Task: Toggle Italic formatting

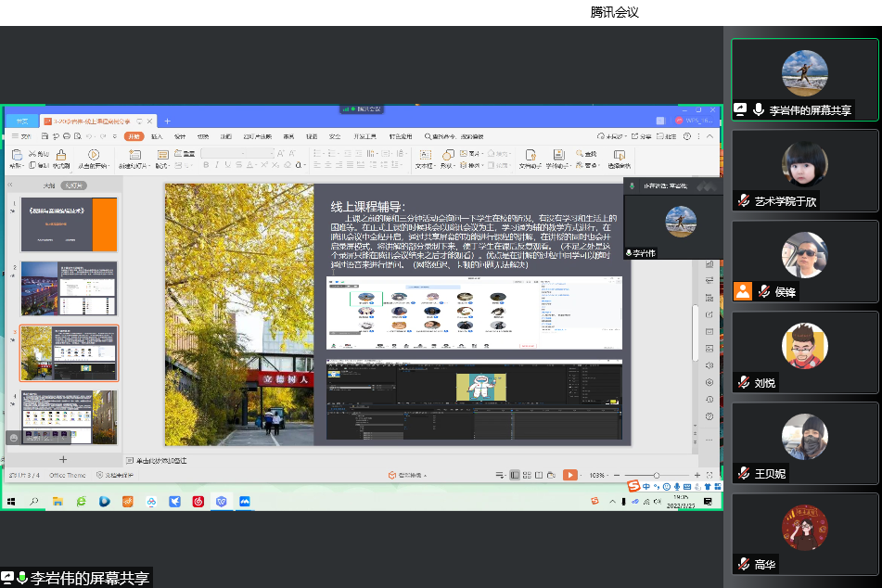Action: coord(217,165)
